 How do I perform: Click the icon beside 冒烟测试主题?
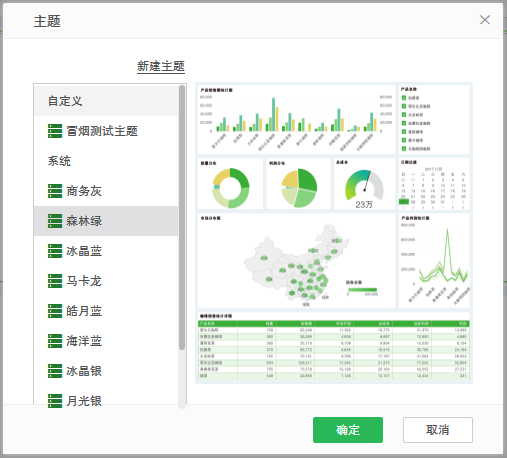[55, 131]
